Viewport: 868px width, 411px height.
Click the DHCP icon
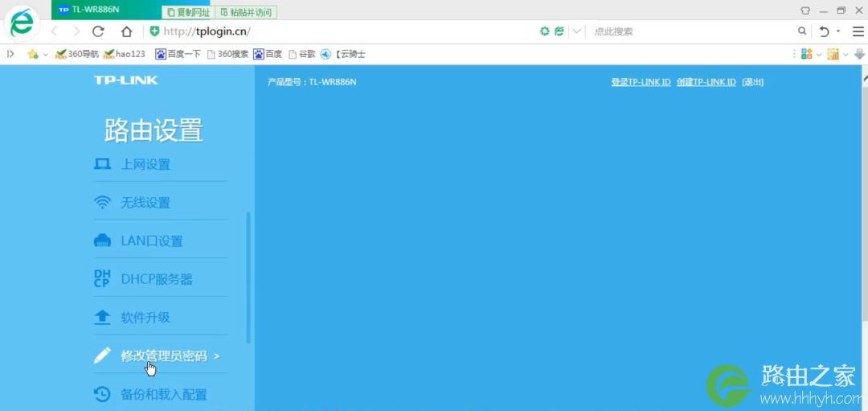102,279
